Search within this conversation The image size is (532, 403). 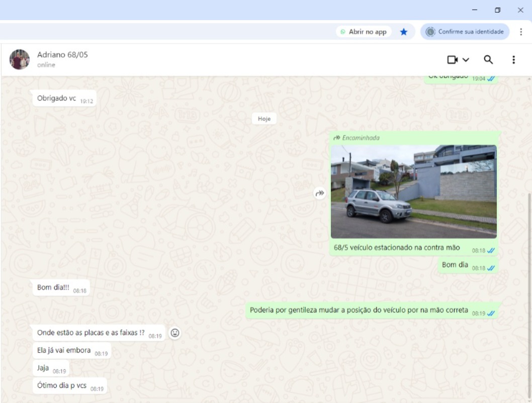(x=488, y=60)
